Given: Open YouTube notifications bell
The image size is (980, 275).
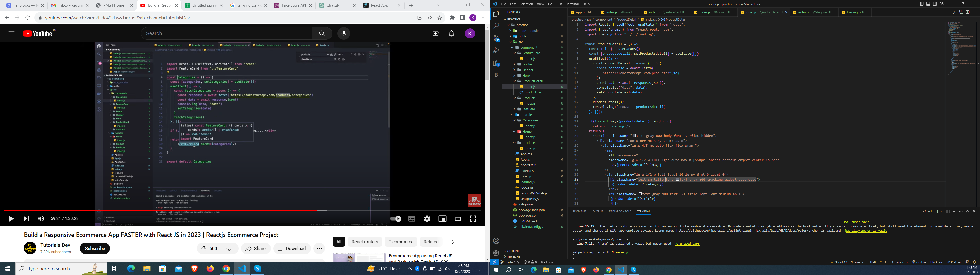Looking at the screenshot, I should pos(451,33).
